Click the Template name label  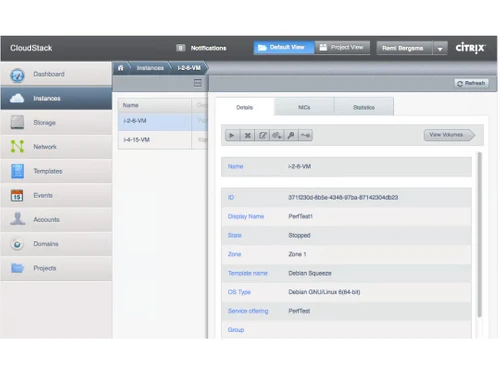[x=248, y=273]
